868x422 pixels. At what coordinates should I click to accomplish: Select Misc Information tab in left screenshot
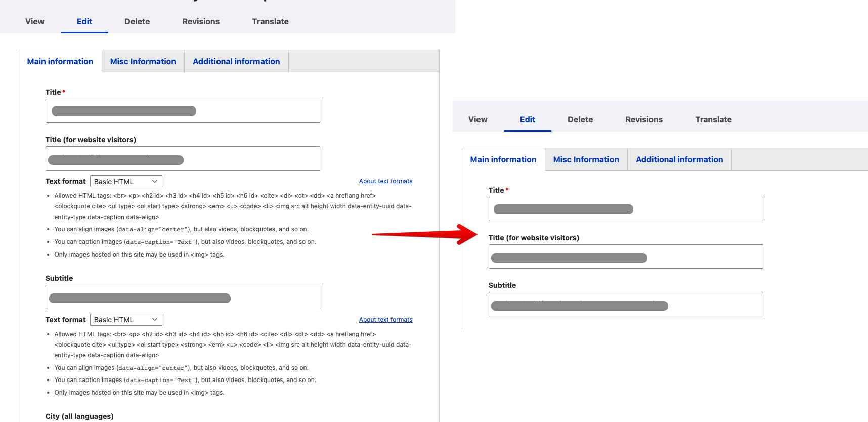[143, 61]
